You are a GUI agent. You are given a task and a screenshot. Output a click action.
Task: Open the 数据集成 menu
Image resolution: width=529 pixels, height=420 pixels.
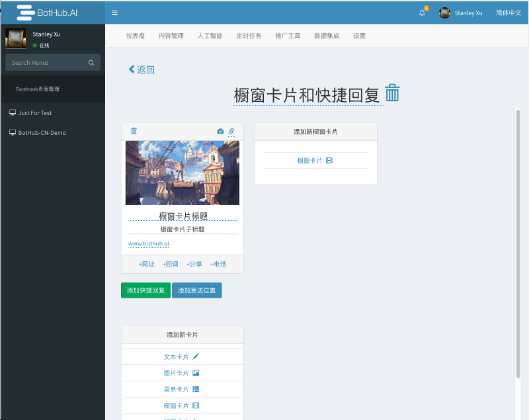coord(327,36)
